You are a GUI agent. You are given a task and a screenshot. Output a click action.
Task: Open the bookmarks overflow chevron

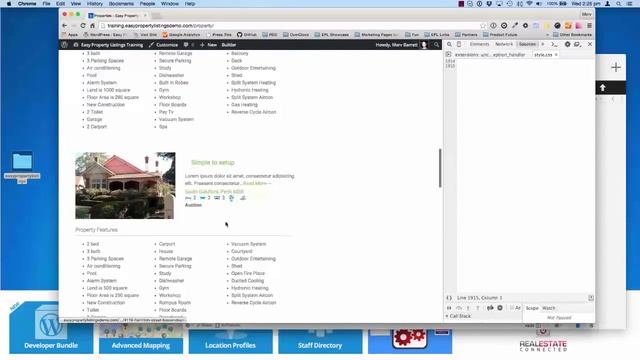pyautogui.click(x=547, y=35)
